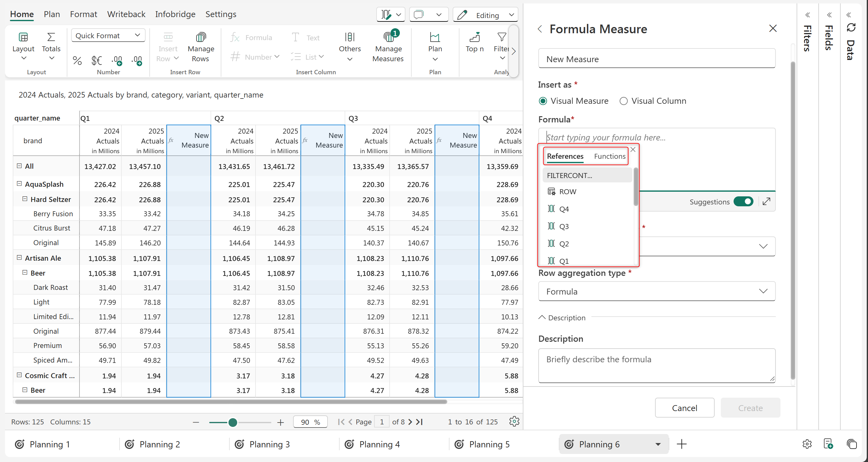Open Row aggregation type dropdown
The height and width of the screenshot is (462, 868).
click(656, 291)
